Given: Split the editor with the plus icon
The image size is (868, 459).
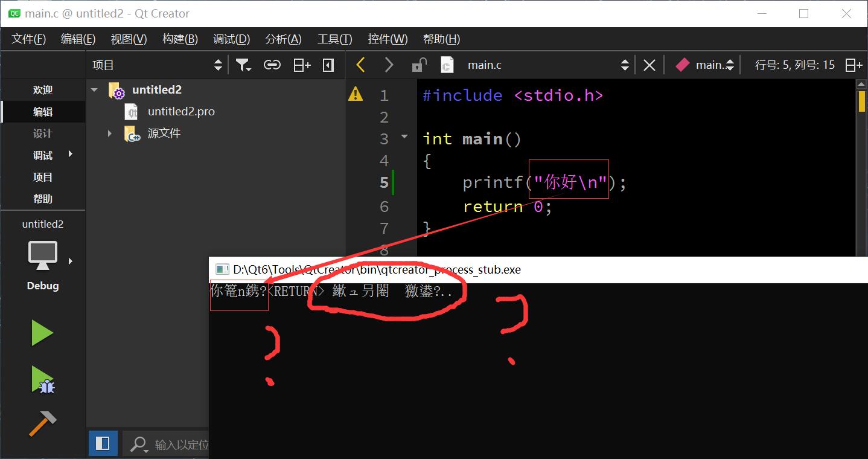Looking at the screenshot, I should click(854, 65).
